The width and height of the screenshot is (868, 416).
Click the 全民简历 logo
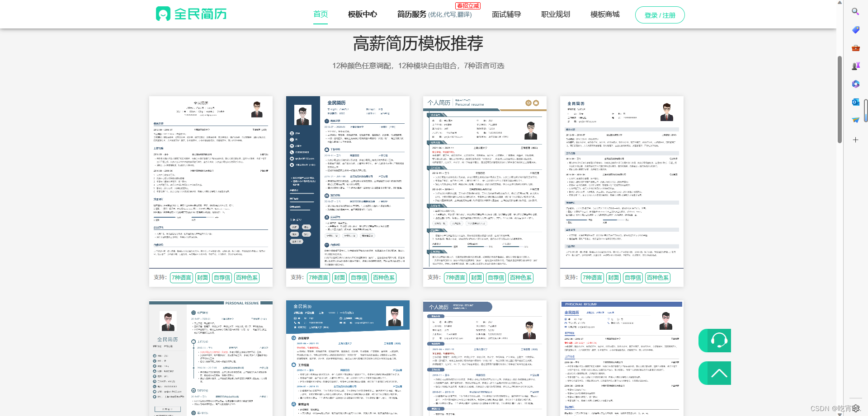191,14
